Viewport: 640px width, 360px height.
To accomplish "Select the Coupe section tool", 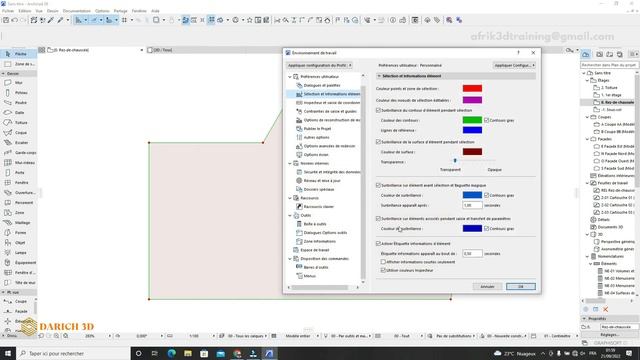I will coord(17,301).
